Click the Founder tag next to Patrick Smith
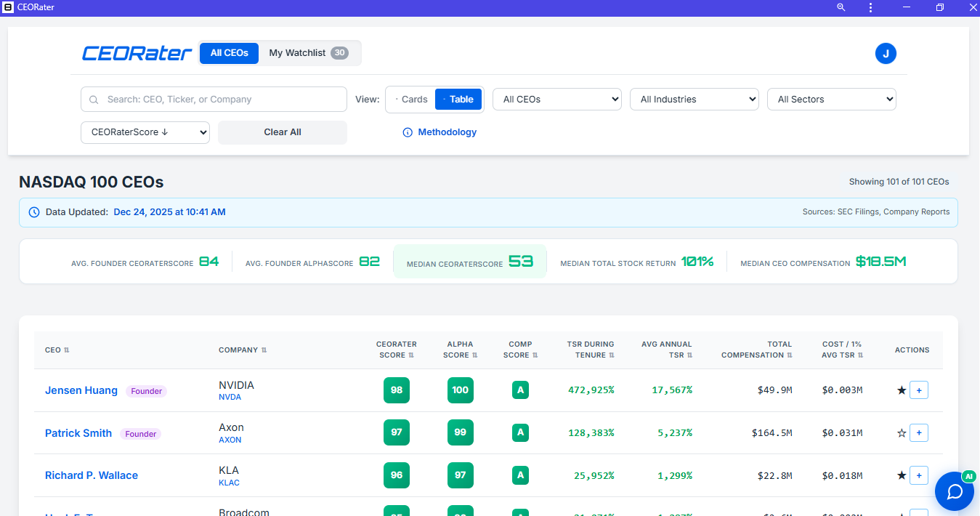This screenshot has width=980, height=516. click(x=141, y=434)
